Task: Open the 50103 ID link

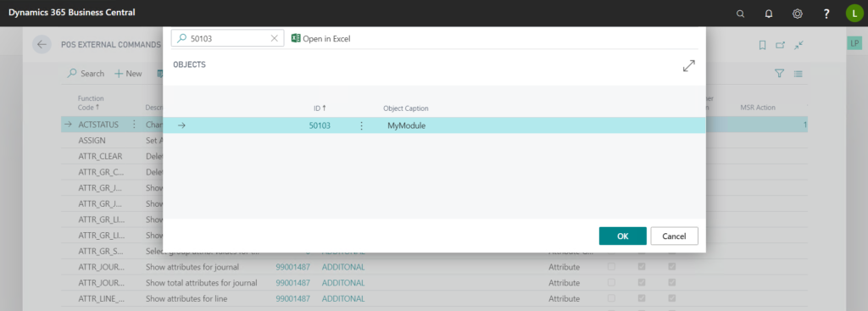Action: (320, 125)
